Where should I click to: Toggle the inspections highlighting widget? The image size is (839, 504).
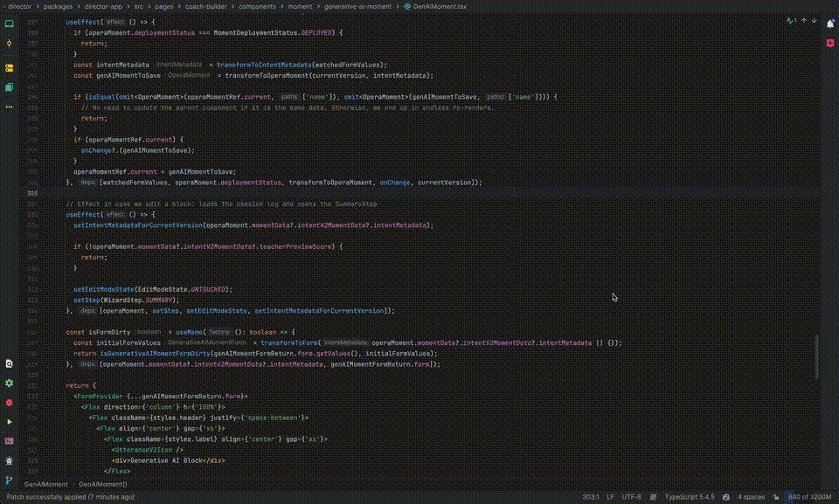[x=792, y=21]
